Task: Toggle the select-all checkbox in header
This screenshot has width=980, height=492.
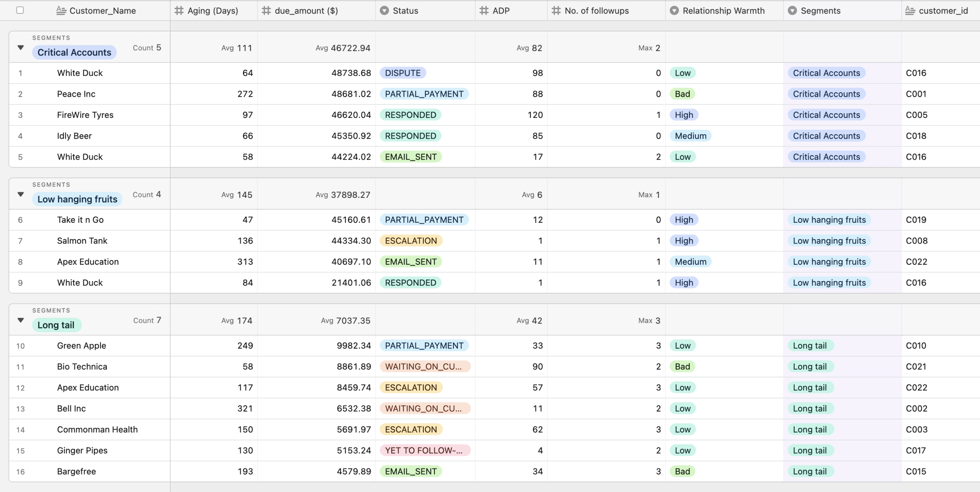Action: (20, 10)
